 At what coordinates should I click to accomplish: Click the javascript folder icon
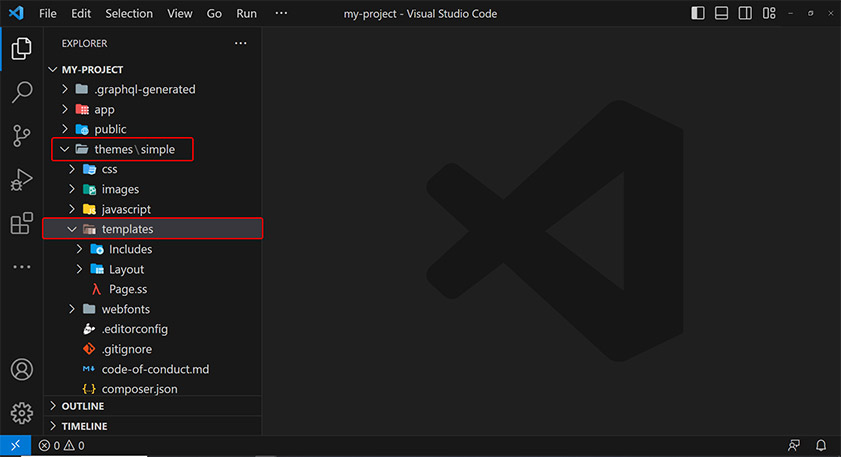pos(90,209)
